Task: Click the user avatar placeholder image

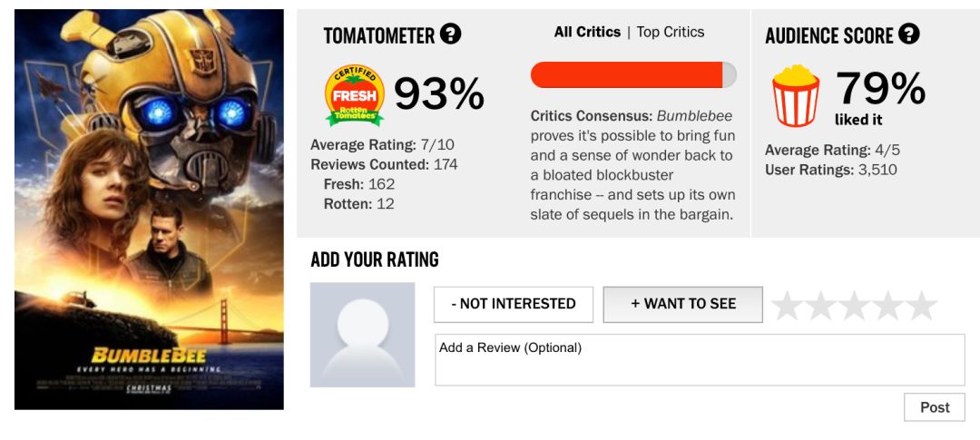Action: pyautogui.click(x=363, y=335)
